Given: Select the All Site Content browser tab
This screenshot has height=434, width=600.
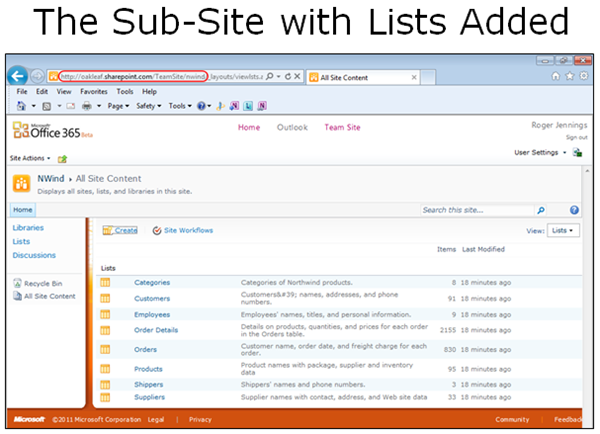Looking at the screenshot, I should [x=363, y=77].
